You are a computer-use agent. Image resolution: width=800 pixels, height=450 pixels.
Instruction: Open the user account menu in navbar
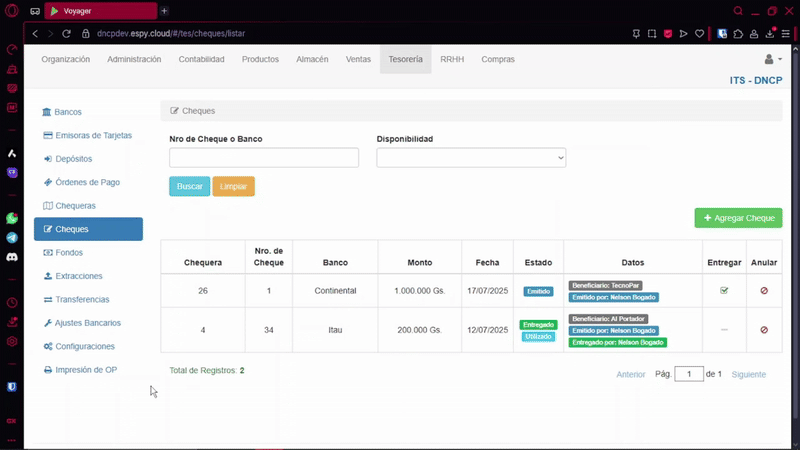click(772, 60)
